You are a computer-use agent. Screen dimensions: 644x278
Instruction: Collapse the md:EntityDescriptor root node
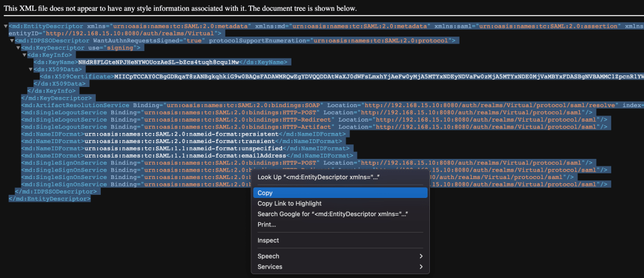6,26
